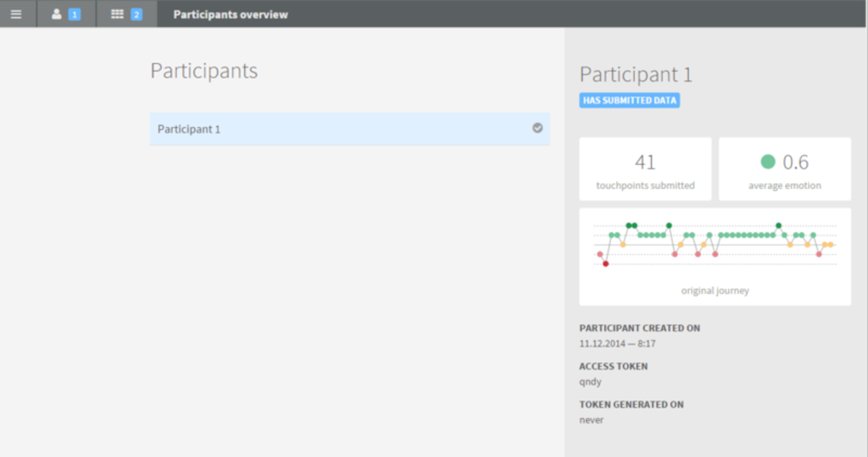868x457 pixels.
Task: Open the grid view icon
Action: (x=117, y=14)
